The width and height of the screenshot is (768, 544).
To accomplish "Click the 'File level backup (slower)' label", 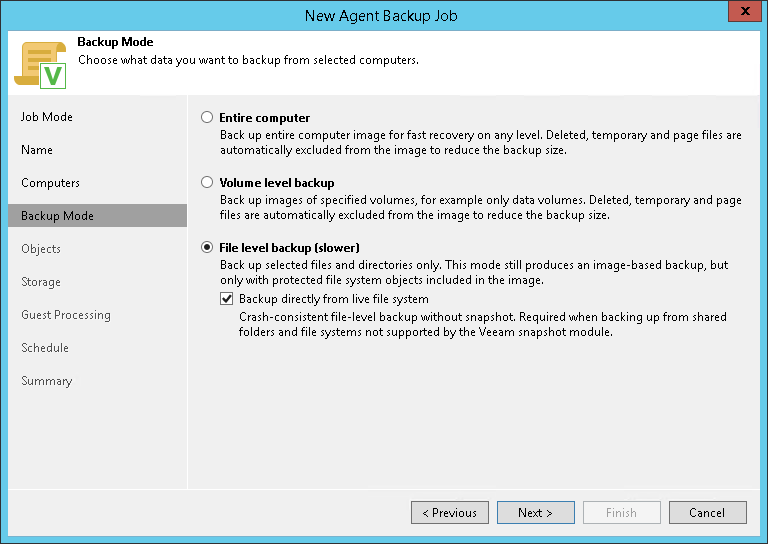I will tap(289, 248).
